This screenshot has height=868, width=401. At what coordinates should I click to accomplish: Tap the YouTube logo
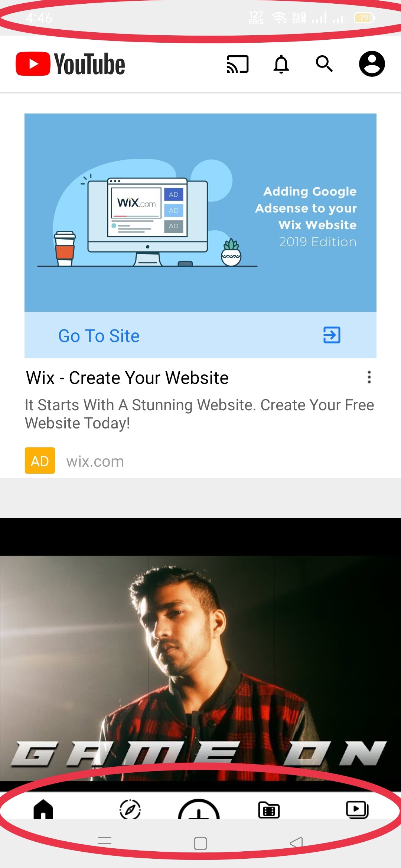[70, 64]
